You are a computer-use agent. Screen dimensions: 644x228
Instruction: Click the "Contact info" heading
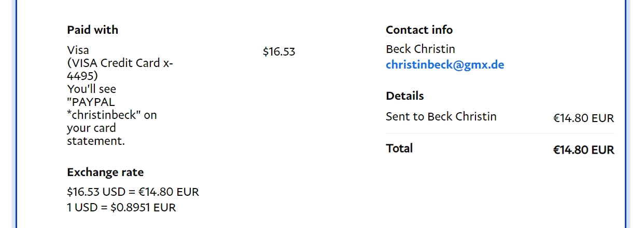pos(419,30)
